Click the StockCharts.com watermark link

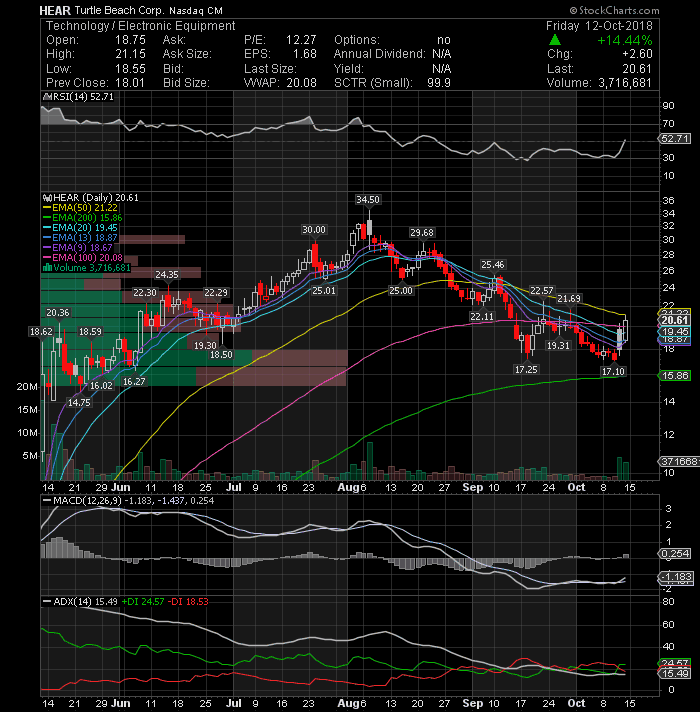click(615, 10)
